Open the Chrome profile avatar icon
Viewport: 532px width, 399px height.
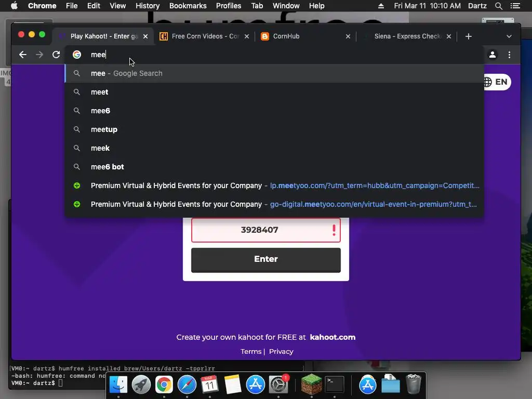pos(493,55)
